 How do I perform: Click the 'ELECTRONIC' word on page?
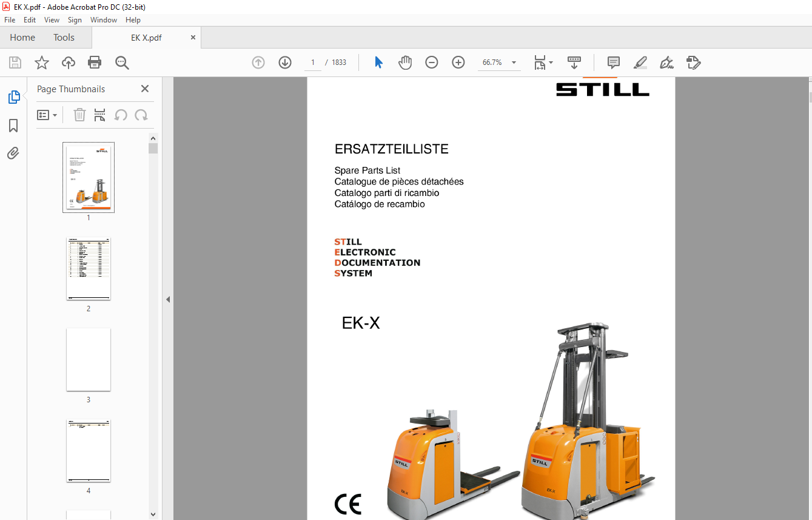pos(365,252)
